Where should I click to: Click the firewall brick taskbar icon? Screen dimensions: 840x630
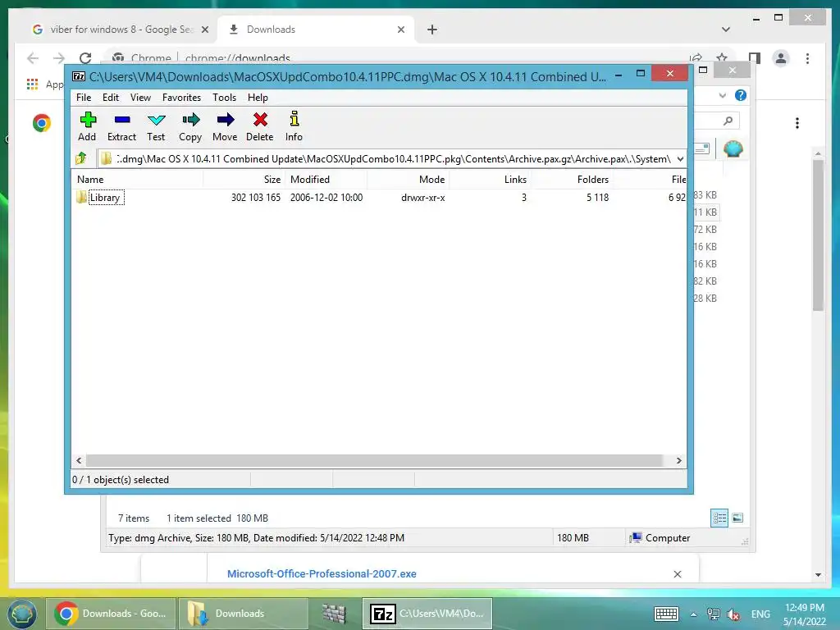335,614
